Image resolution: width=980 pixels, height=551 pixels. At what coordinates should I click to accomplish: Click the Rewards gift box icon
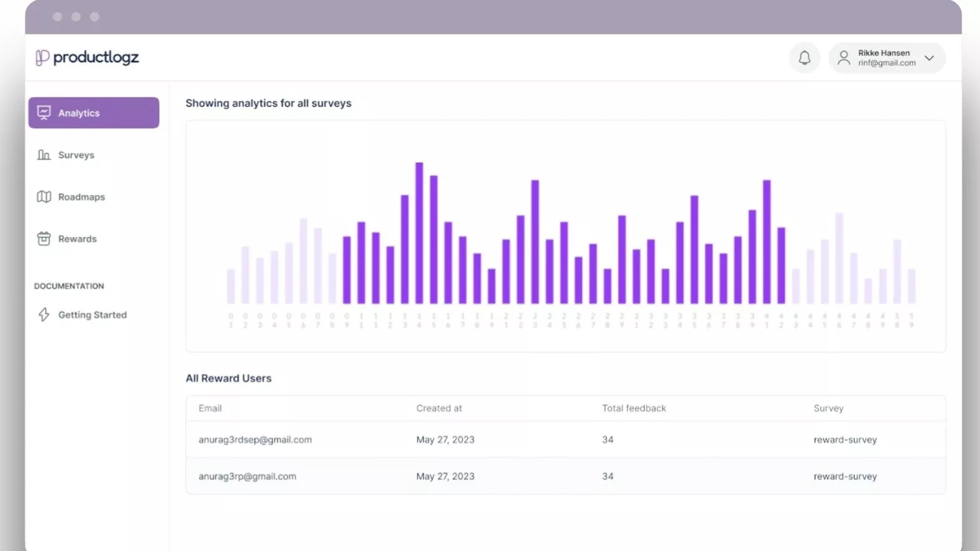[x=44, y=239]
